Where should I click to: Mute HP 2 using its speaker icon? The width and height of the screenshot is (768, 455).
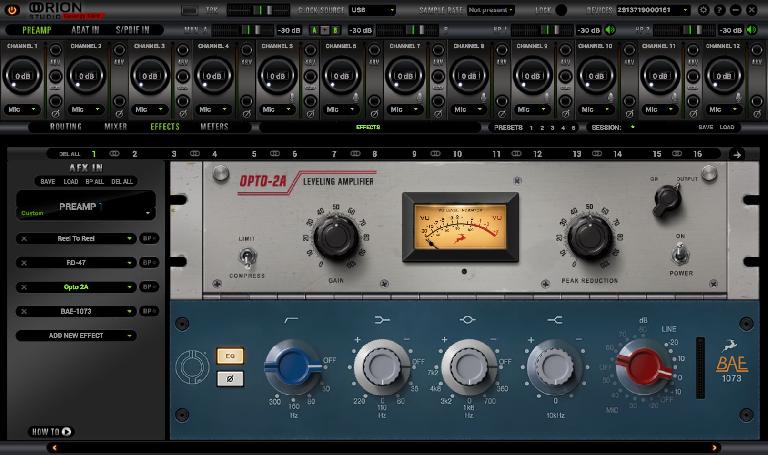tap(752, 30)
